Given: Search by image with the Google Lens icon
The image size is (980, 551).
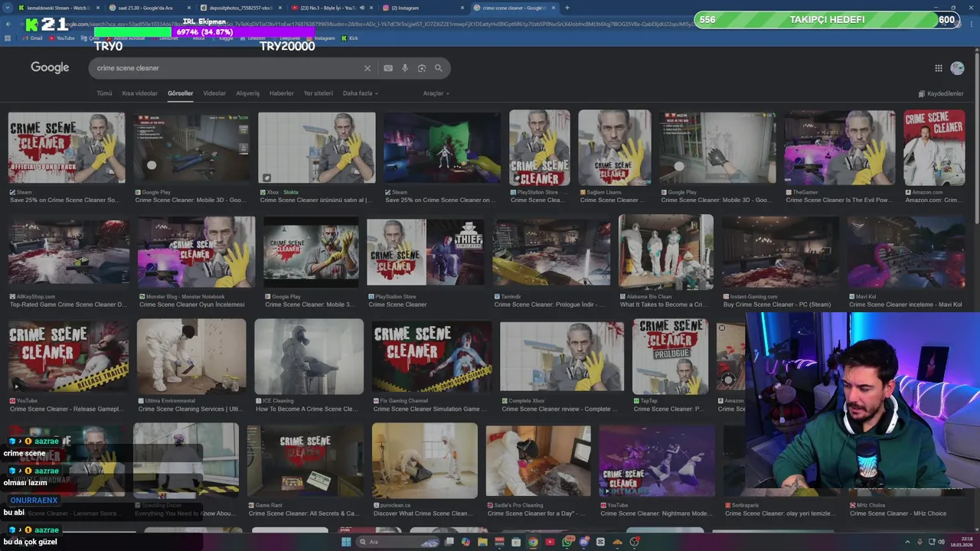Looking at the screenshot, I should [x=422, y=68].
